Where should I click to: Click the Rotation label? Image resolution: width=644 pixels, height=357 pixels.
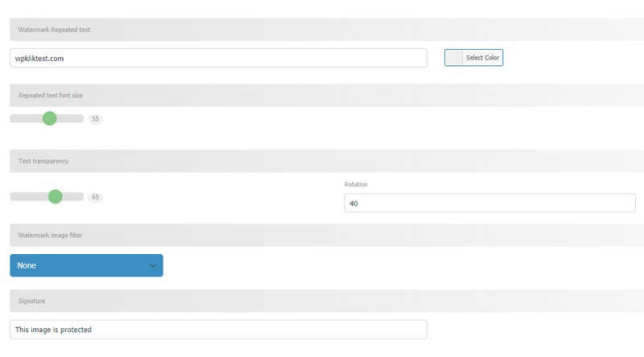tap(356, 184)
